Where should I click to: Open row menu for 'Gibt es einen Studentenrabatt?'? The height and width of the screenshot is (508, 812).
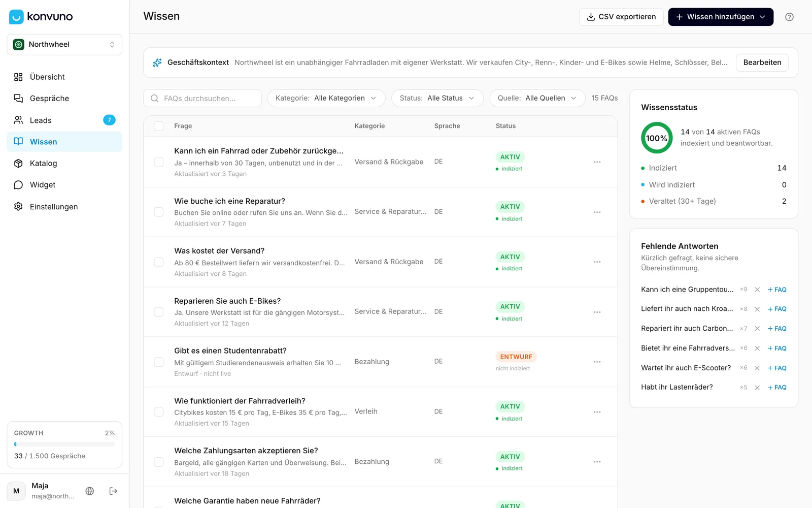click(597, 362)
